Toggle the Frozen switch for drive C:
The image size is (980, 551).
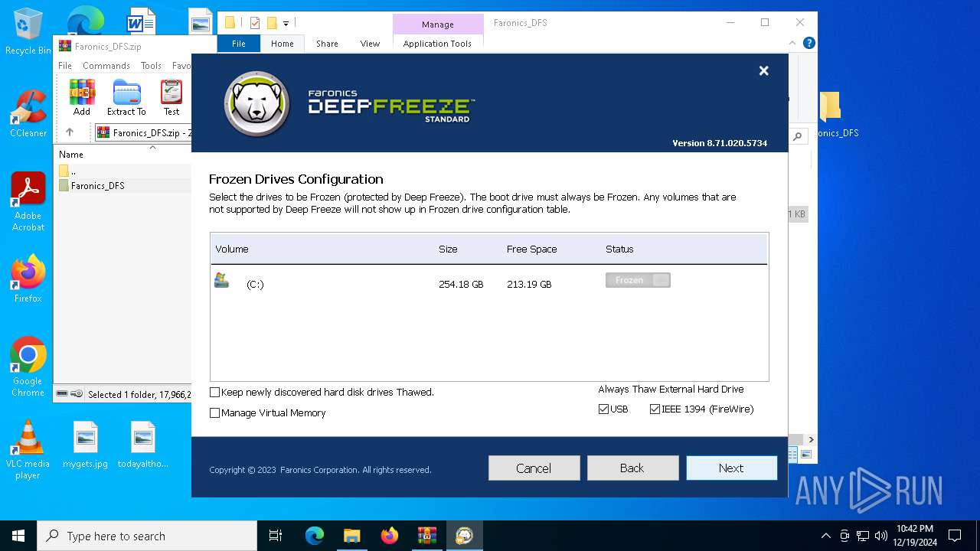click(x=638, y=280)
